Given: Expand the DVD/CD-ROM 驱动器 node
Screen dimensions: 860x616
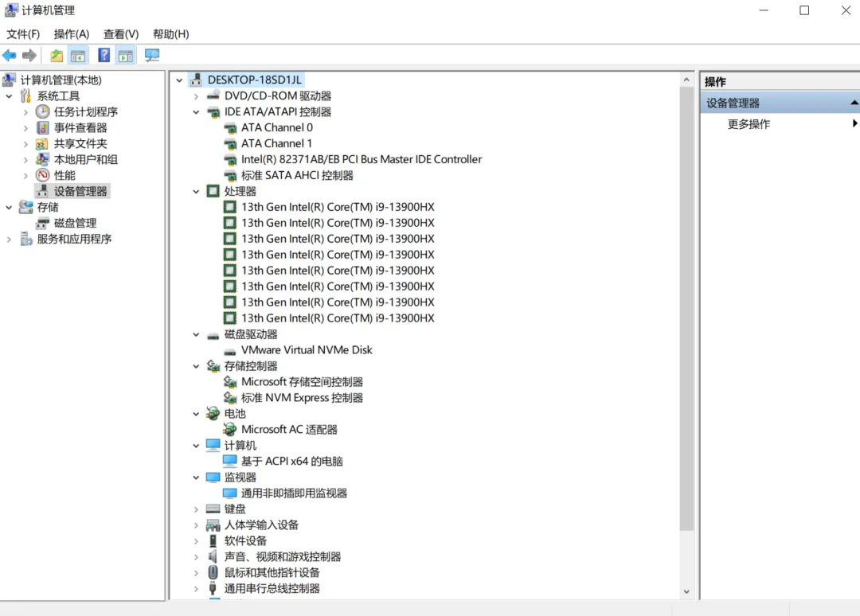Looking at the screenshot, I should (197, 96).
